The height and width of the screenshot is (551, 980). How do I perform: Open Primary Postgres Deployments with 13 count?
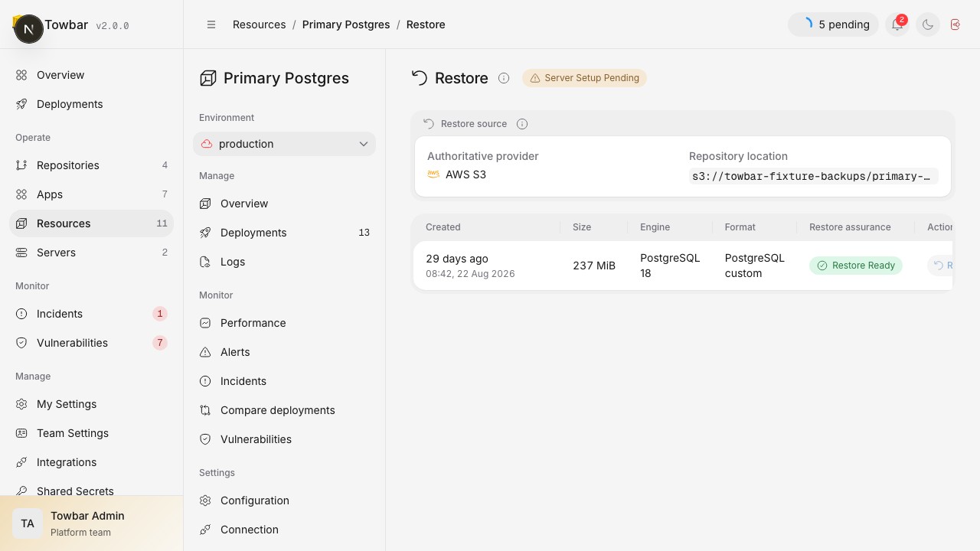pos(284,233)
